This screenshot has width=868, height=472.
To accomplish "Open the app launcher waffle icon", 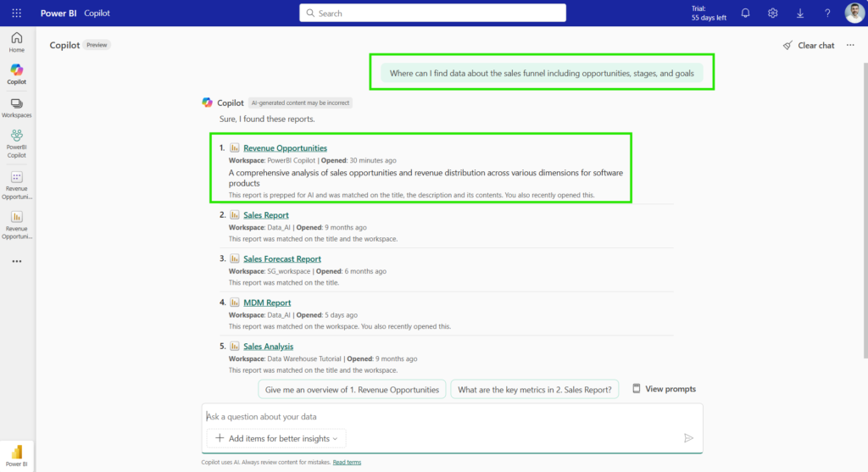I will pyautogui.click(x=17, y=13).
